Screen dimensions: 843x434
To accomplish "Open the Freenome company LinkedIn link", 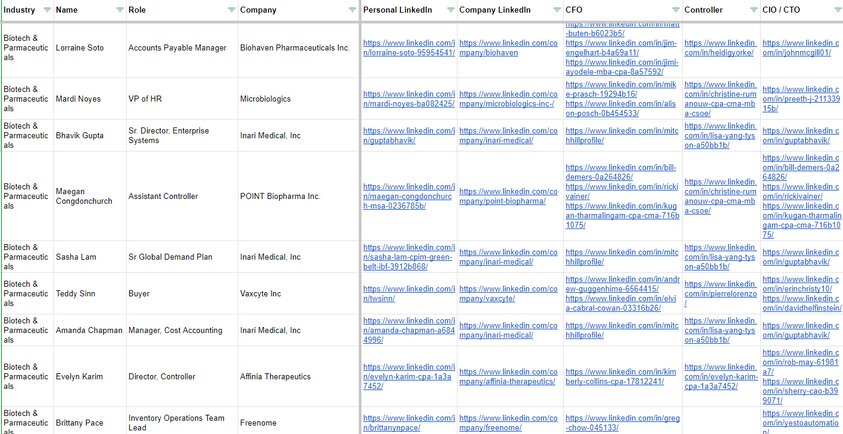I will [x=508, y=423].
